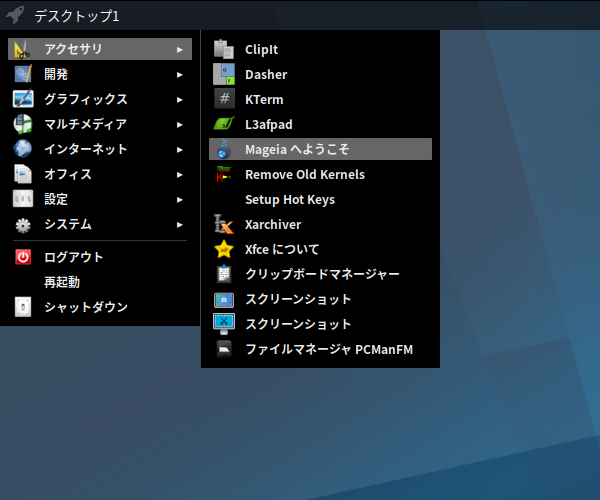This screenshot has width=600, height=500.
Task: Click the クリップボードマネージャー icon
Action: (x=224, y=274)
